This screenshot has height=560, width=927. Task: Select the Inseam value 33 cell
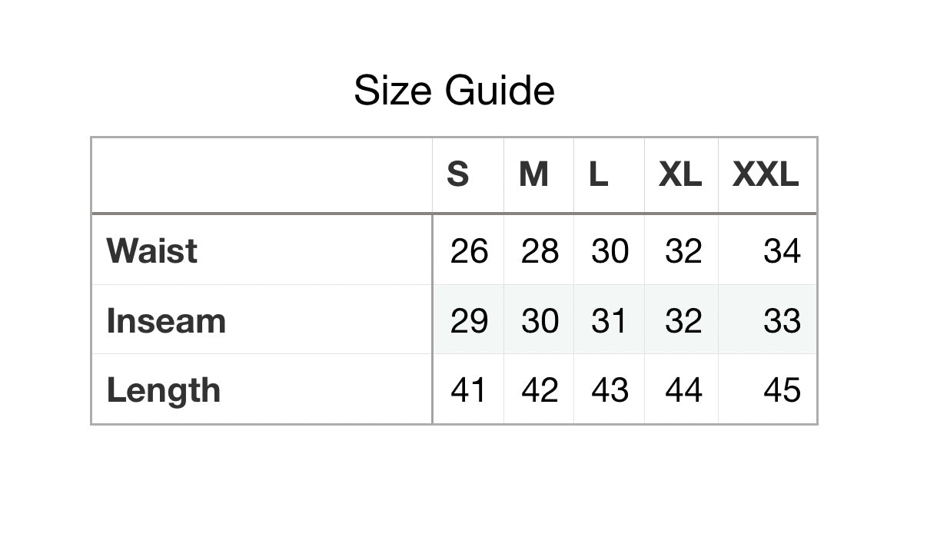tap(782, 320)
